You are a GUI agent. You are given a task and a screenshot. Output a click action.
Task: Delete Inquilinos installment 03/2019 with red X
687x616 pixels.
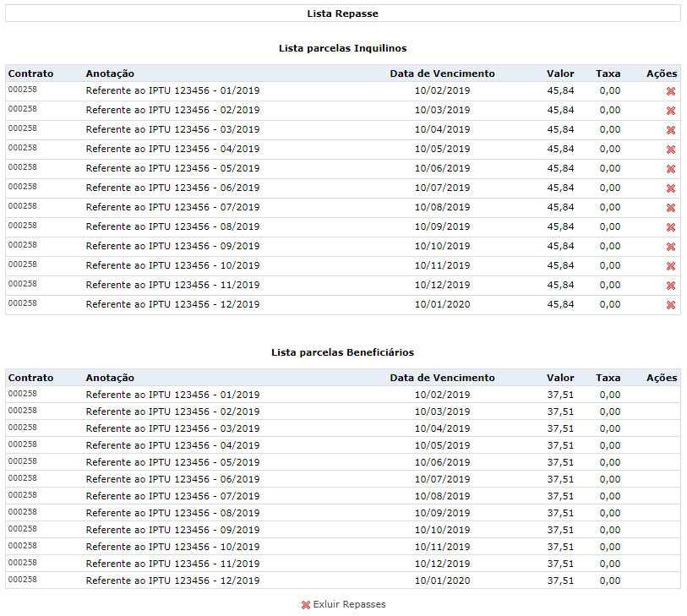click(x=670, y=130)
